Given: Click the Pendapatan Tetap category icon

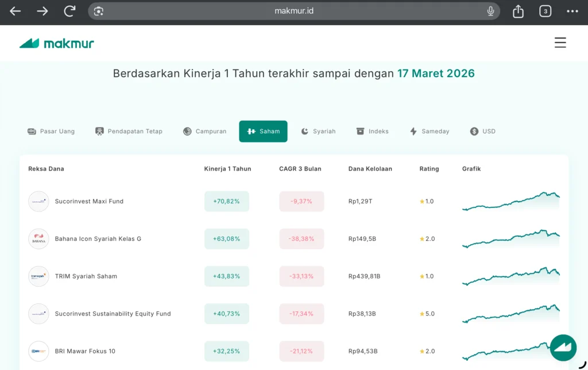Looking at the screenshot, I should click(x=99, y=131).
